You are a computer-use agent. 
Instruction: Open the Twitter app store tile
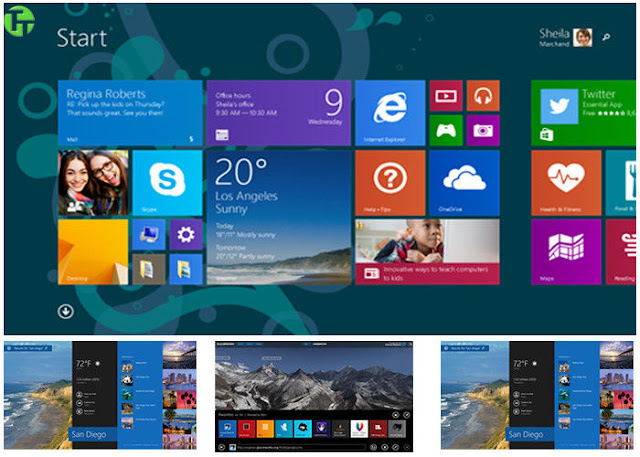584,113
